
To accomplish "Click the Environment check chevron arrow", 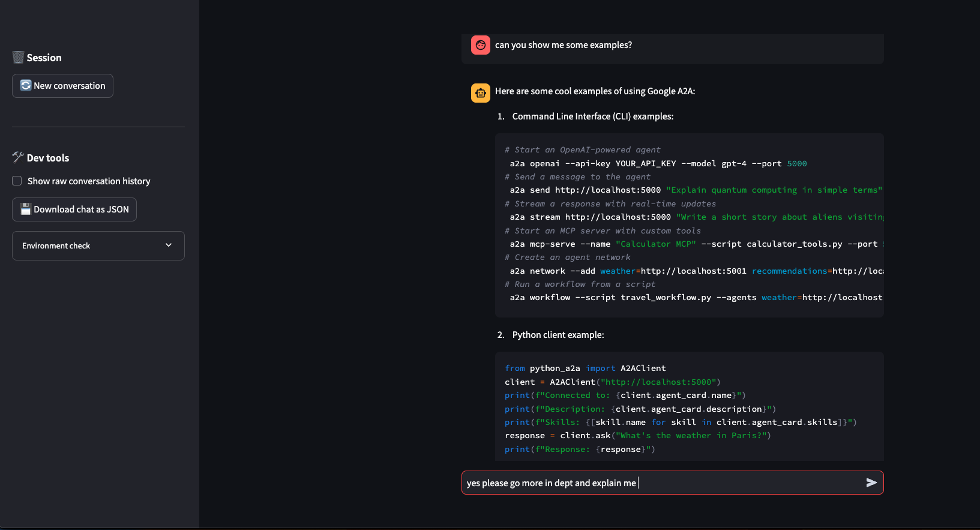I will [x=169, y=245].
